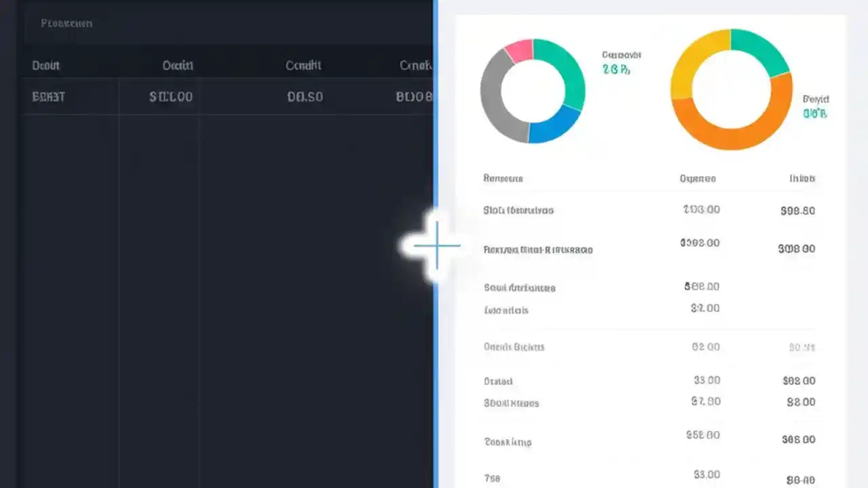The image size is (868, 488).
Task: Click the Parameters field at the top left
Action: [66, 22]
